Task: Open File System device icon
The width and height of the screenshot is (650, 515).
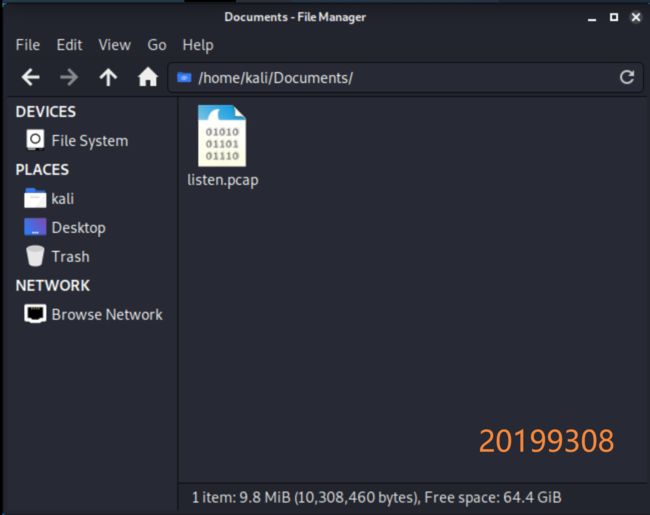Action: click(x=35, y=140)
